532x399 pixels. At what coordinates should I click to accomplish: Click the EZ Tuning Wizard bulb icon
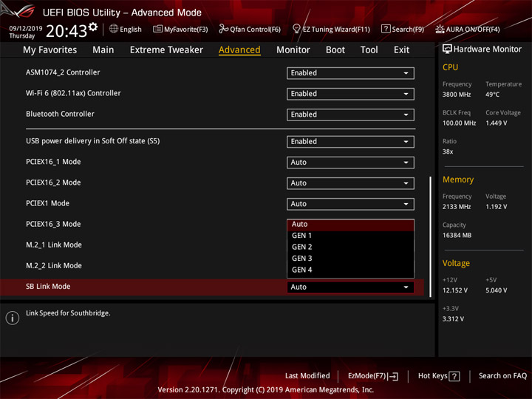pos(296,29)
